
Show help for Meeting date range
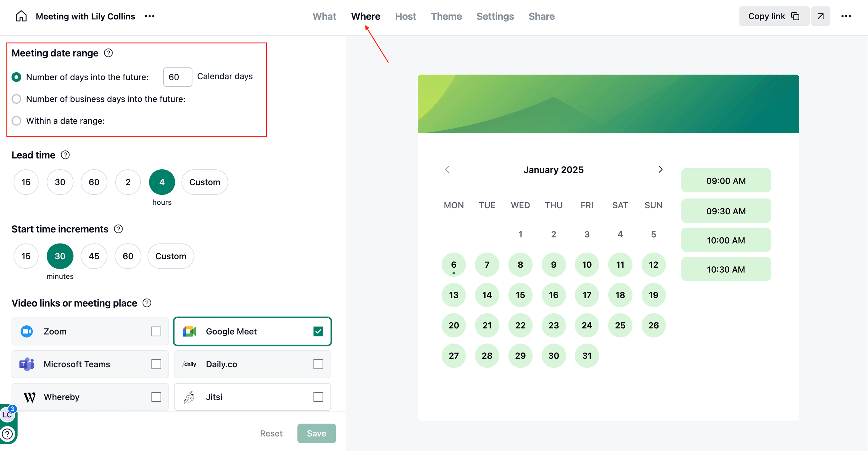[108, 53]
